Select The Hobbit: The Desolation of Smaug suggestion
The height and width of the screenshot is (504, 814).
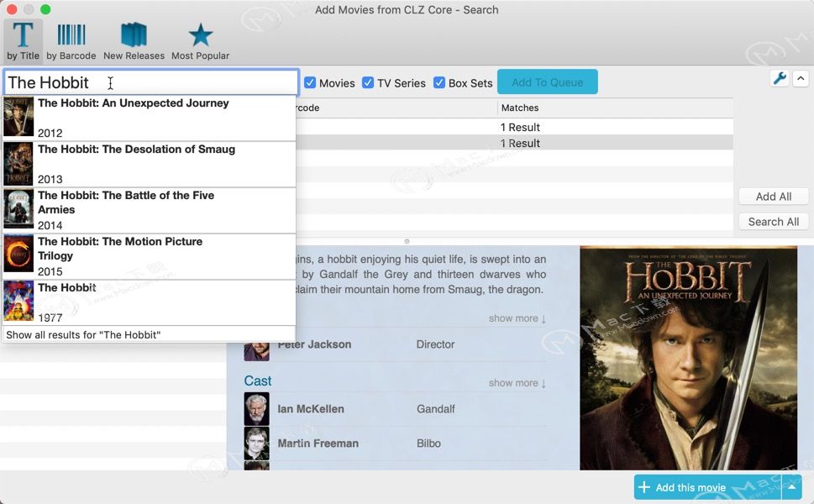click(150, 164)
